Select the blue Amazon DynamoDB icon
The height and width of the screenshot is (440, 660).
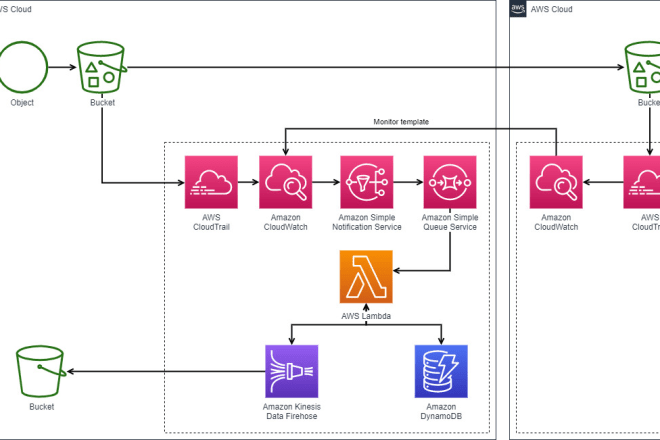pos(441,371)
